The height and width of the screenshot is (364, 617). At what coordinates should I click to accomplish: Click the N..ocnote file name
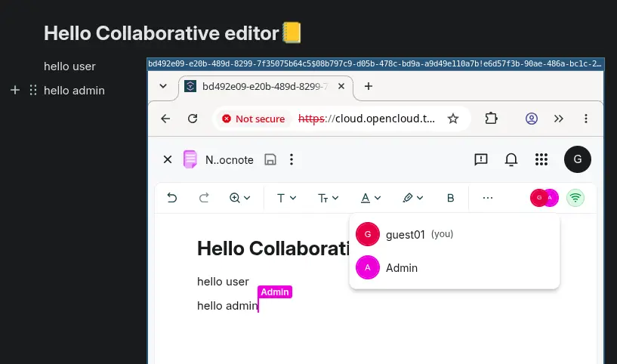[x=230, y=160]
